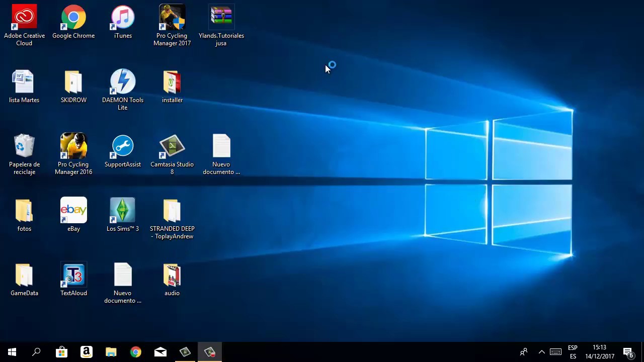644x362 pixels.
Task: Open the touch keyboard tray icon
Action: [x=555, y=352]
